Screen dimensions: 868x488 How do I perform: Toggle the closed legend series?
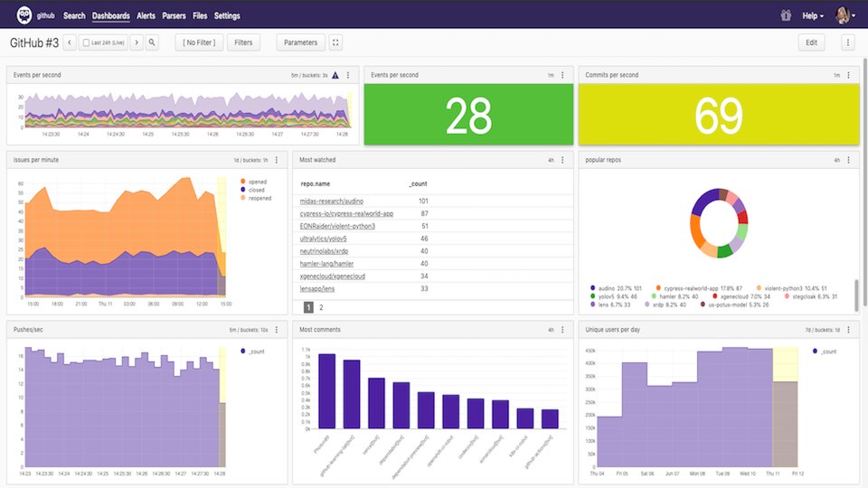pos(252,190)
